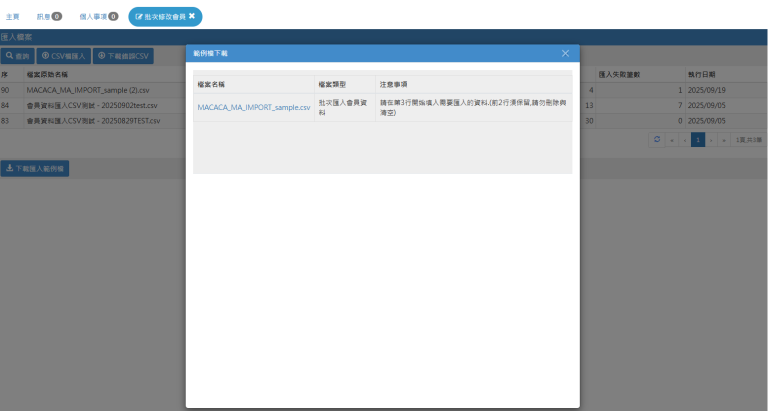Click the CSV檔匯入 upload button

(63, 55)
